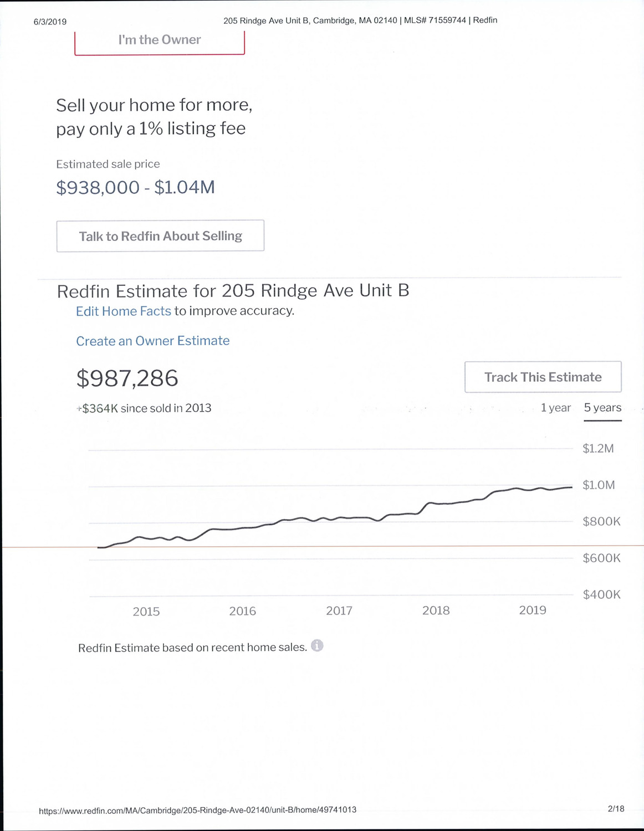Click Talk to Redfin About Selling
Screen dimensions: 644x831
point(160,236)
